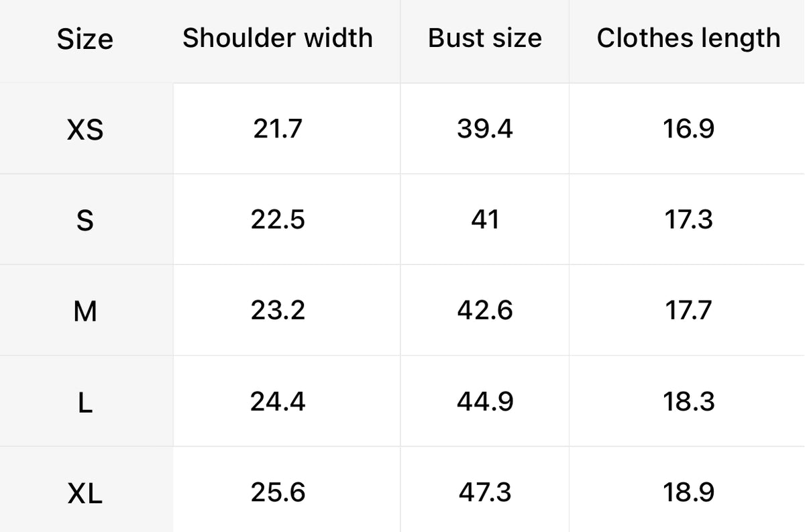Select the XS size row label
This screenshot has width=805, height=532.
click(85, 129)
